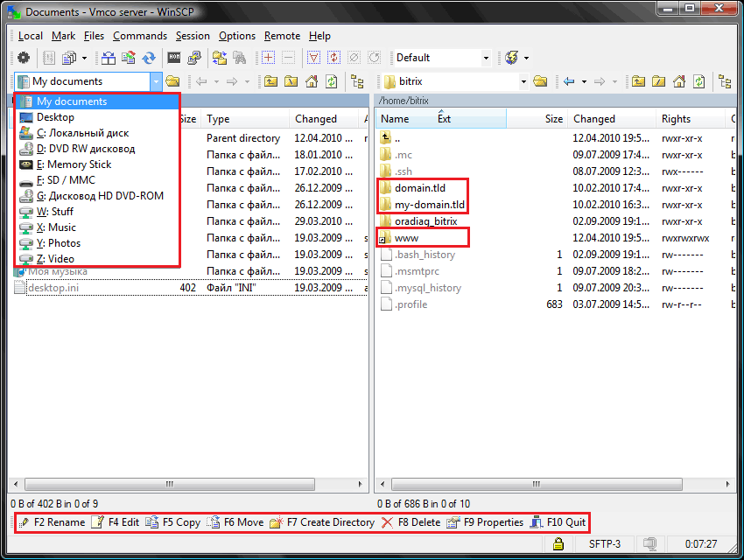Click the padlock icon in status bar
The width and height of the screenshot is (744, 560).
558,544
